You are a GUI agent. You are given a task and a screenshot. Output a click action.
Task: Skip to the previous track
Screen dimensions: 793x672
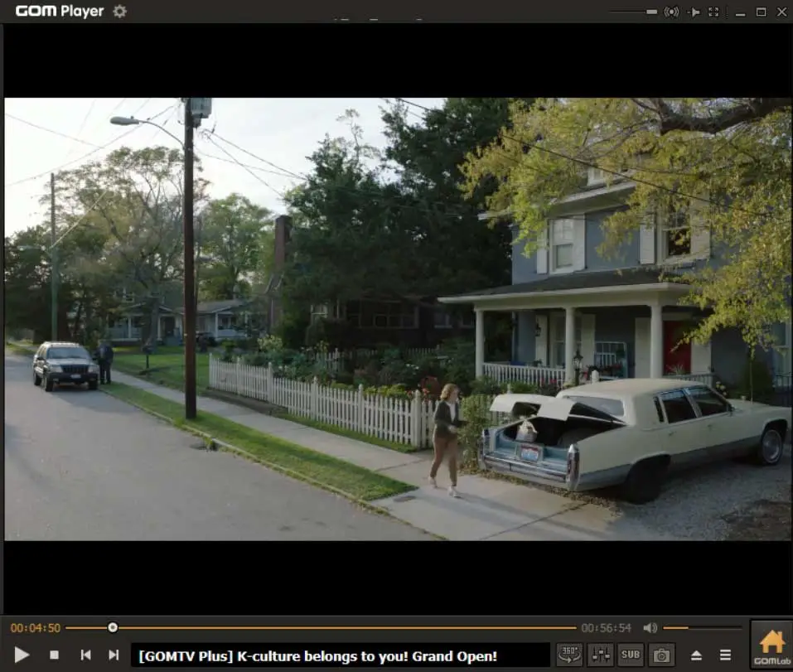click(x=85, y=655)
